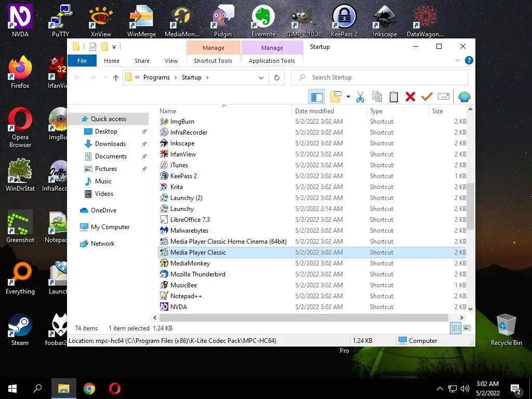Screen dimensions: 532x399
Task: Click the Properties quick access checkmark icon
Action: point(93,47)
